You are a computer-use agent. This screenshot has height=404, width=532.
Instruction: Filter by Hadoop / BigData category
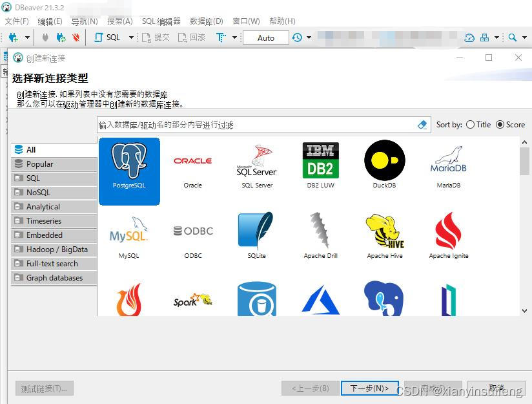[54, 250]
